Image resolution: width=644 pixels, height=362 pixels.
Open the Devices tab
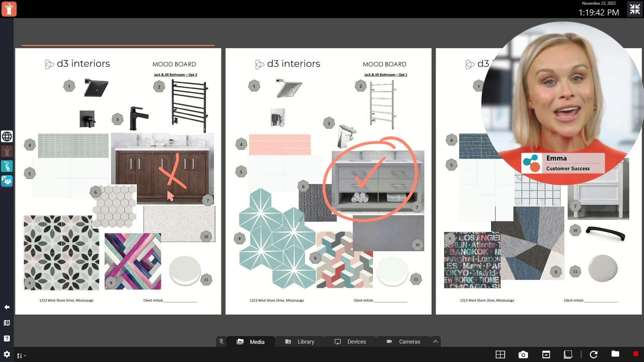click(350, 342)
